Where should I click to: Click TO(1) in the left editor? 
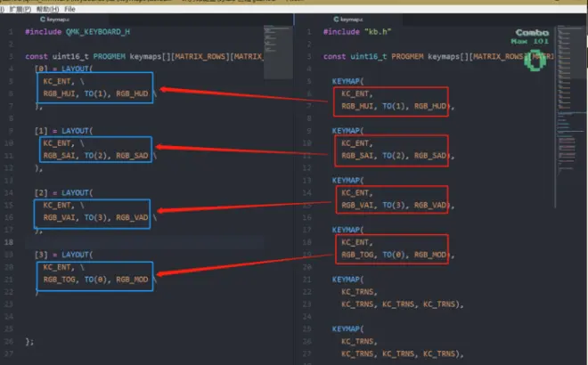[x=95, y=93]
